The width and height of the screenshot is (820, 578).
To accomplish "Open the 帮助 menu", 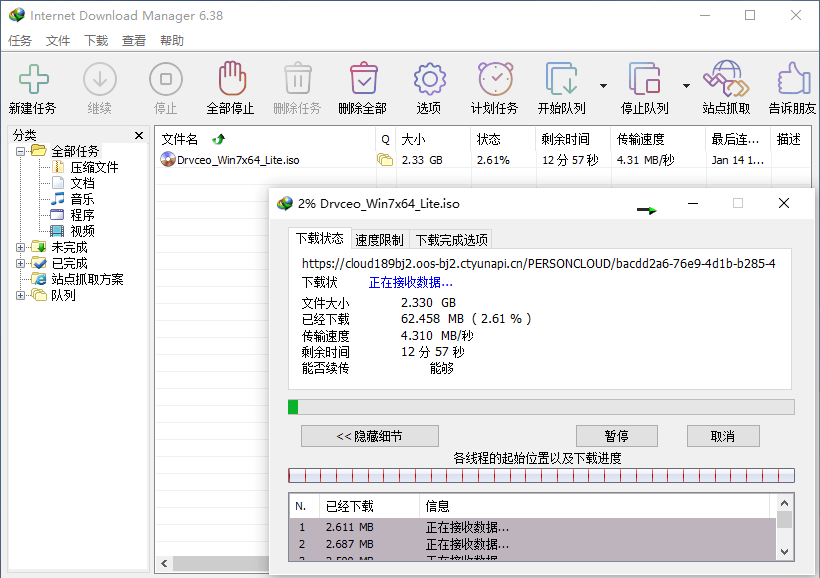I will pos(172,40).
